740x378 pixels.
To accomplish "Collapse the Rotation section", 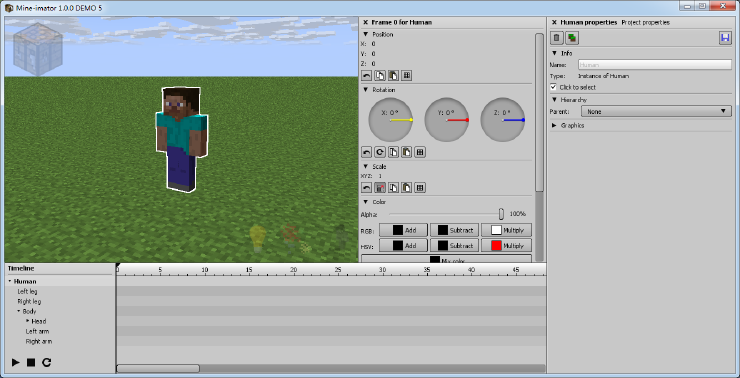I will [365, 90].
